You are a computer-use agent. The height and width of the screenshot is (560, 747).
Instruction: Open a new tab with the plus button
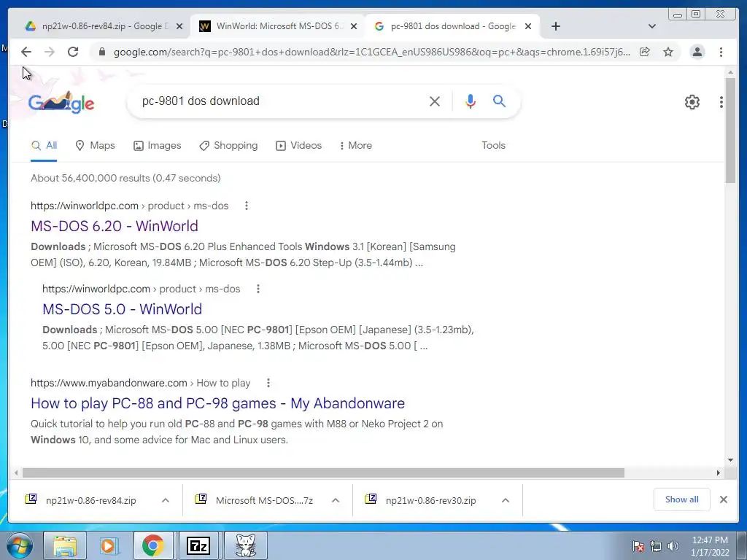click(555, 26)
